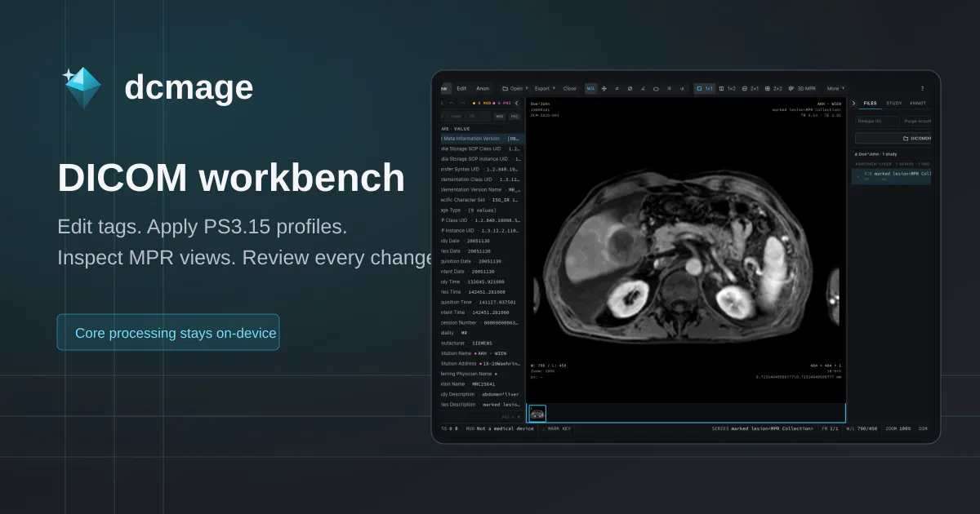Image resolution: width=980 pixels, height=514 pixels.
Task: Select the Study Date 20051130 row
Action: click(x=482, y=241)
